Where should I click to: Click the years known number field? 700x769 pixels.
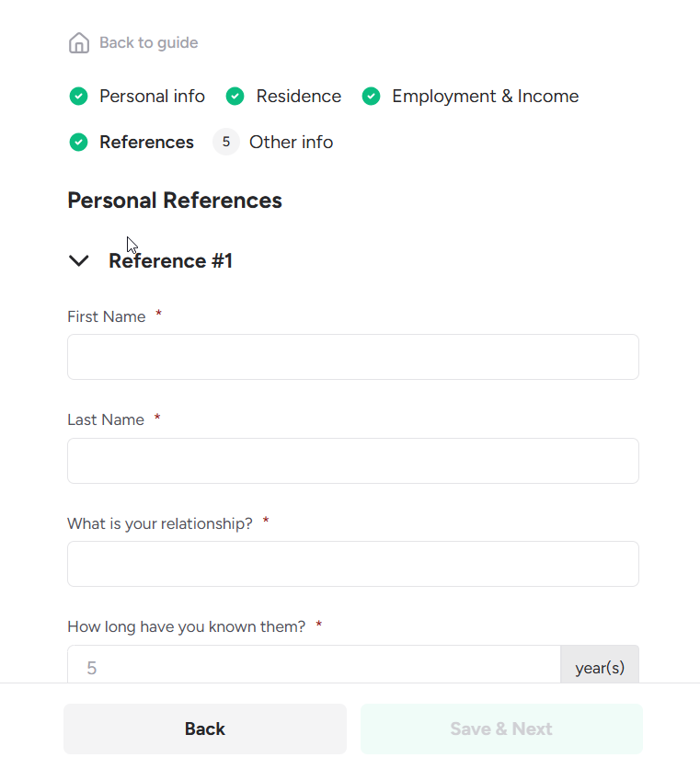tap(313, 666)
